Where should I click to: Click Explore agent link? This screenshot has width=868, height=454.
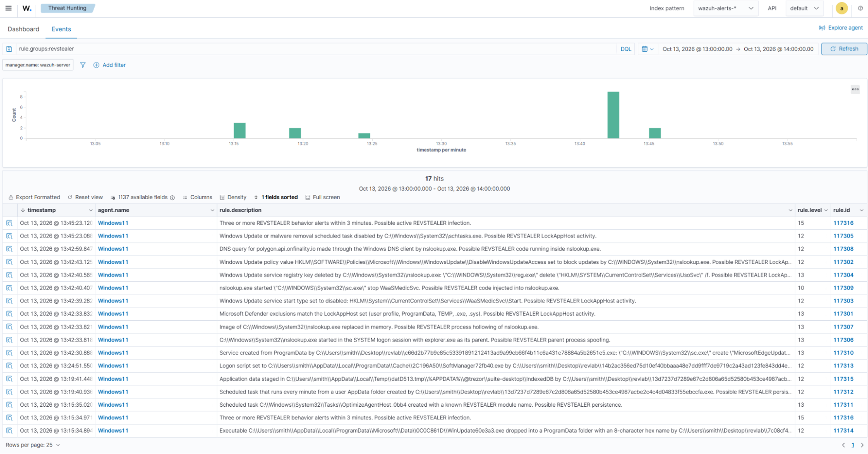coord(841,28)
